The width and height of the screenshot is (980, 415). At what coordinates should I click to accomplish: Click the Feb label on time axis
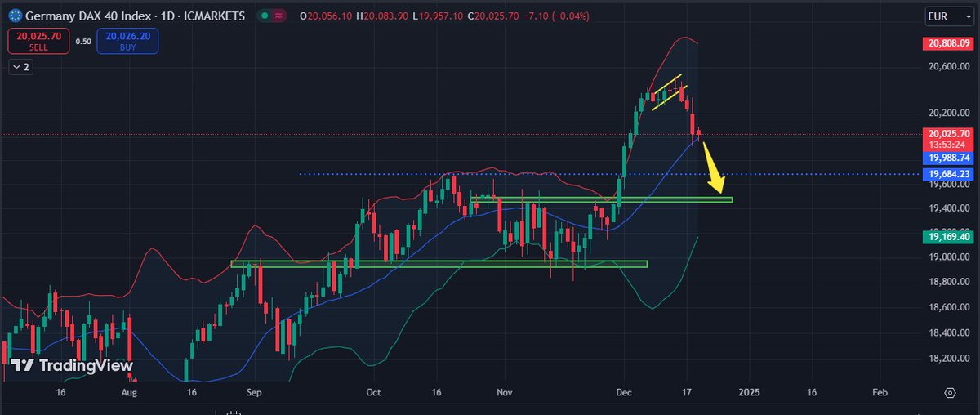880,393
